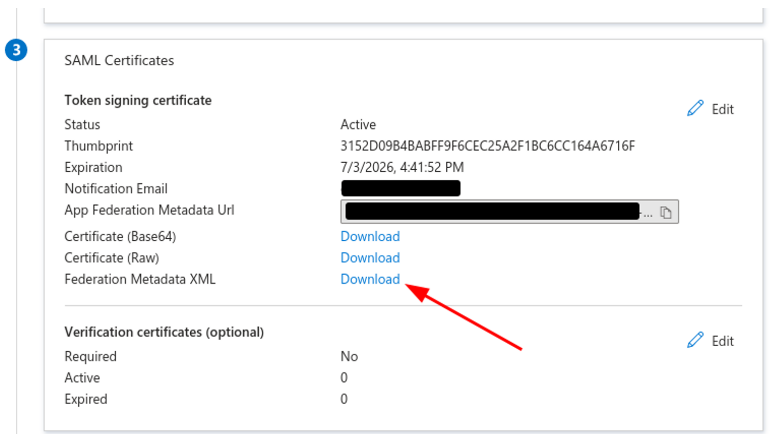The width and height of the screenshot is (771, 434).
Task: Click inside the App Federation Metadata Url field
Action: (490, 212)
